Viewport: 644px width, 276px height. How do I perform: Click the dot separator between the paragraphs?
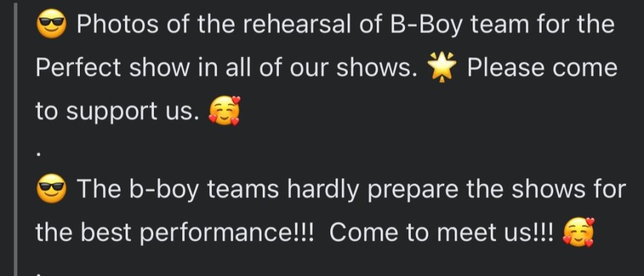[x=39, y=154]
